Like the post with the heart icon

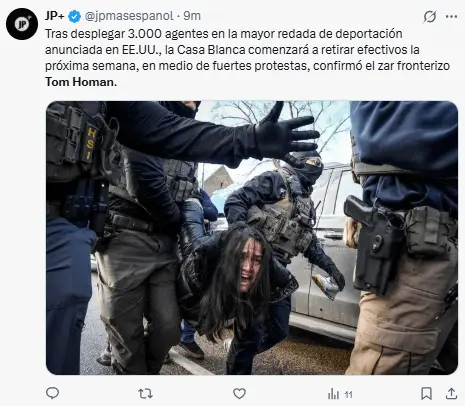(239, 394)
